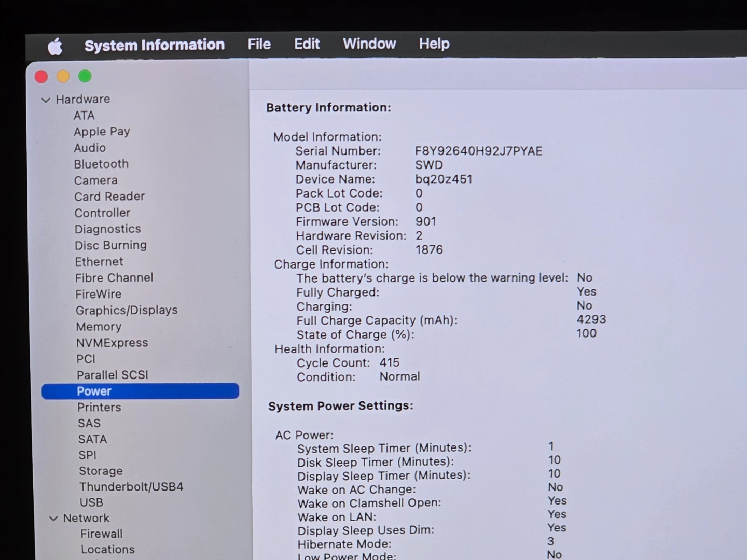
Task: Click device name bq20z451
Action: [444, 179]
